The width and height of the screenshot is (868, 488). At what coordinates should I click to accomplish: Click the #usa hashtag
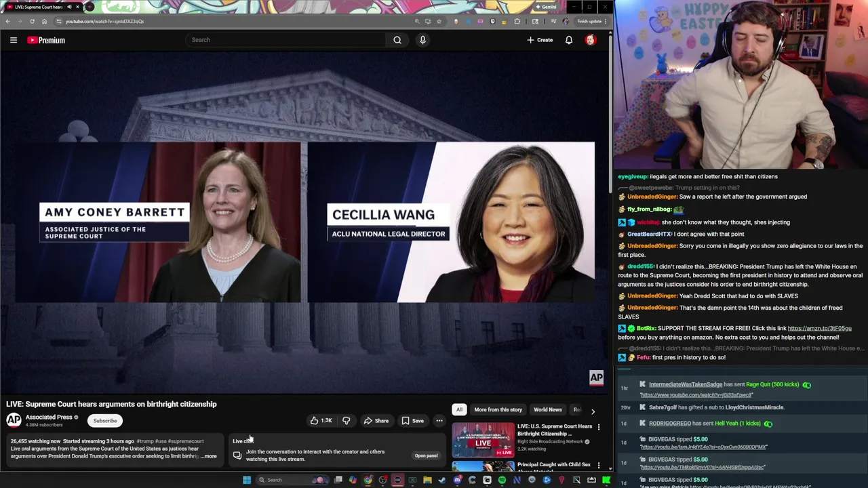click(161, 441)
